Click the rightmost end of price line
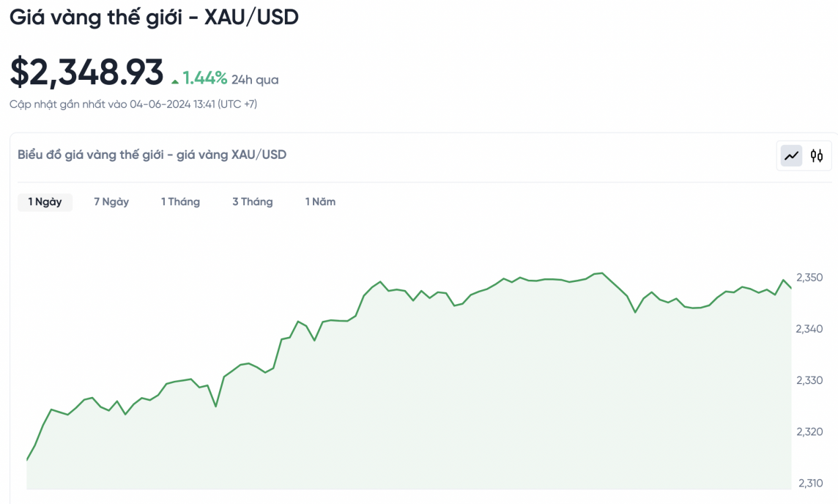Screen dimensions: 838x504 [790, 288]
